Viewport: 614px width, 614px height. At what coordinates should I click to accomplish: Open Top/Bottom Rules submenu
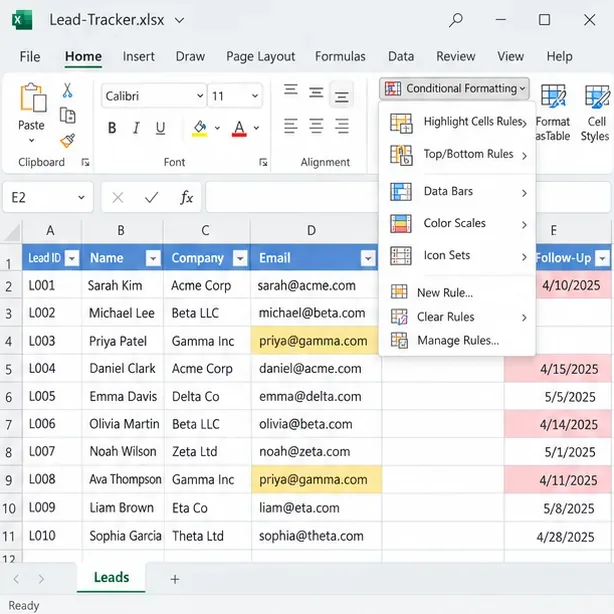[457, 155]
